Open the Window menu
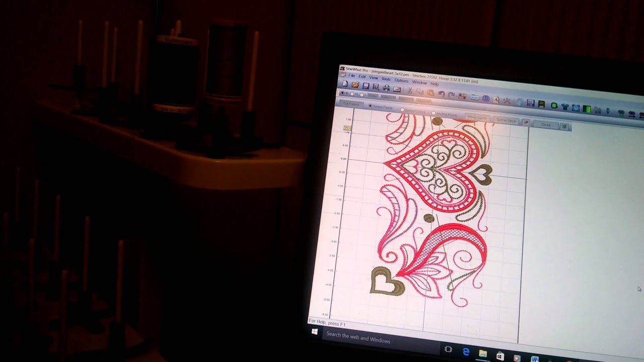Screen dimensions: 644x362 click(419, 82)
